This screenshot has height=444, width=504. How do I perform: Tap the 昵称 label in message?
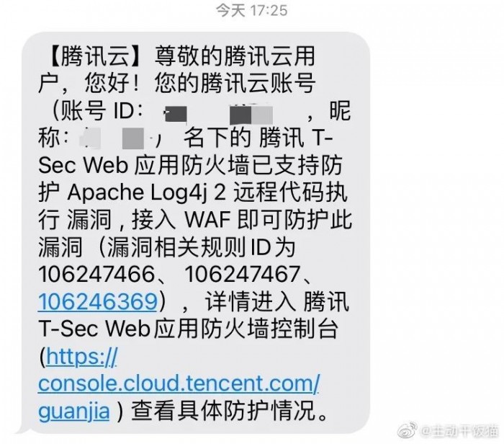340,111
